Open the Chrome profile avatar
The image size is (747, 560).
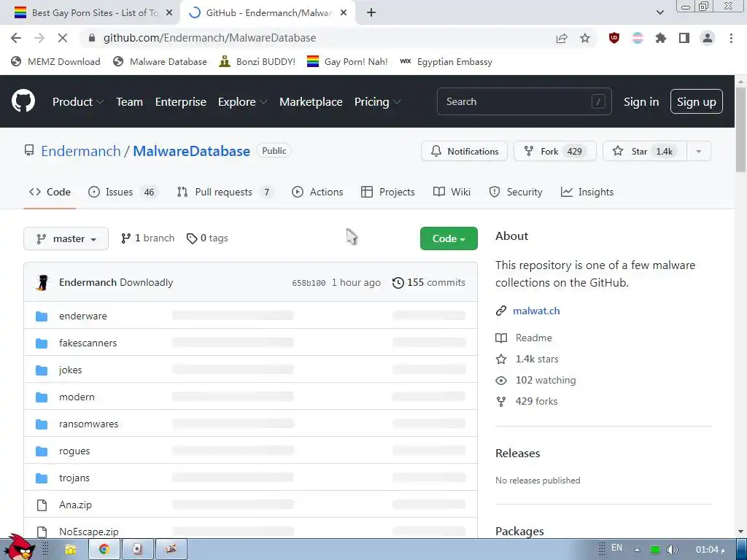coord(708,38)
